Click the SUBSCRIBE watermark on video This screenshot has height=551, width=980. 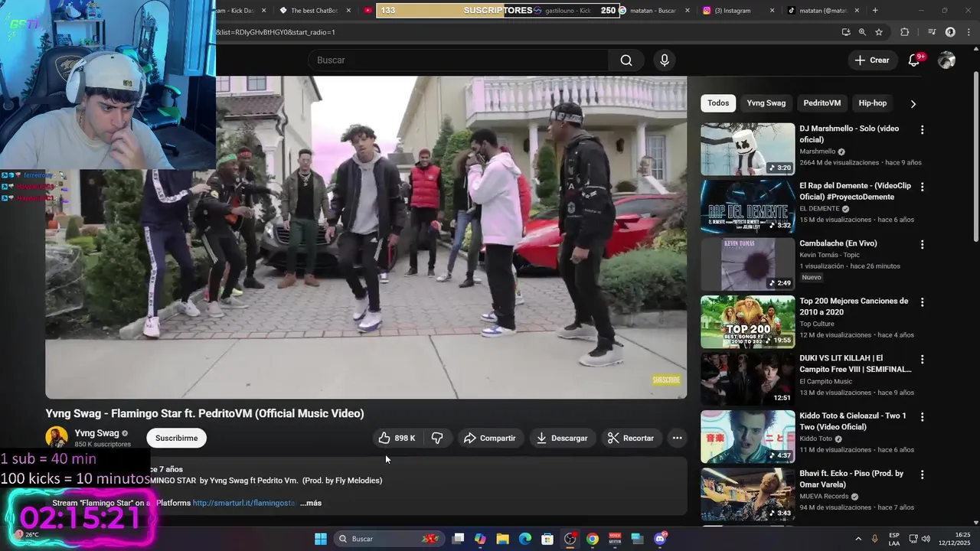(x=666, y=380)
